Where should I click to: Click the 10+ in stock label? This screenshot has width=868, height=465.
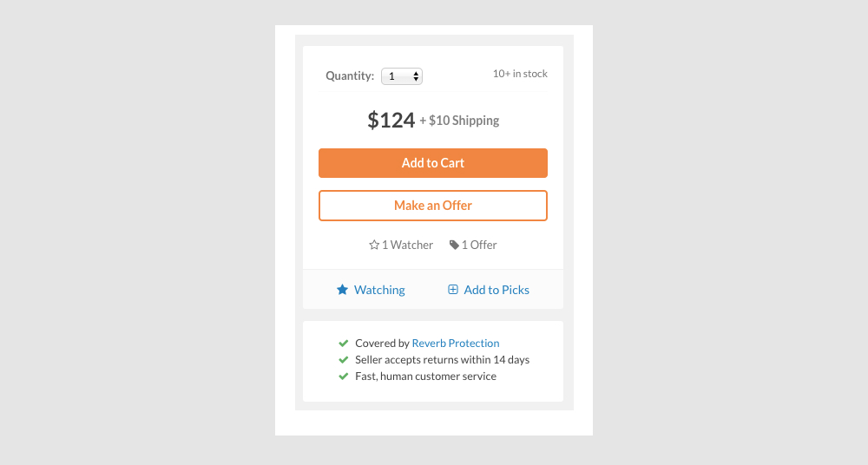pyautogui.click(x=520, y=74)
